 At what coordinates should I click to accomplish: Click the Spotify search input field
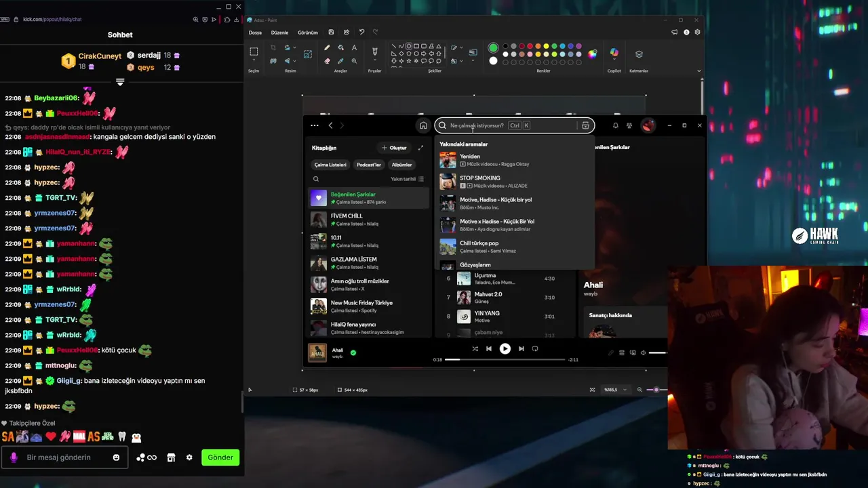point(513,125)
